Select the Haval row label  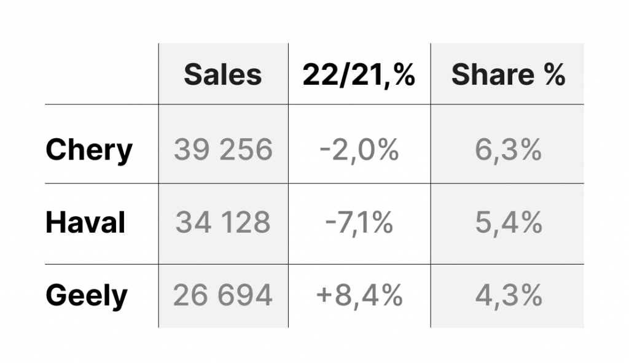[85, 222]
